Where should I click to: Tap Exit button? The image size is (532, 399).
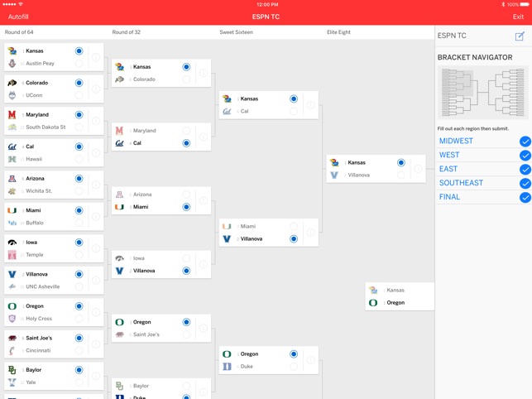click(518, 17)
